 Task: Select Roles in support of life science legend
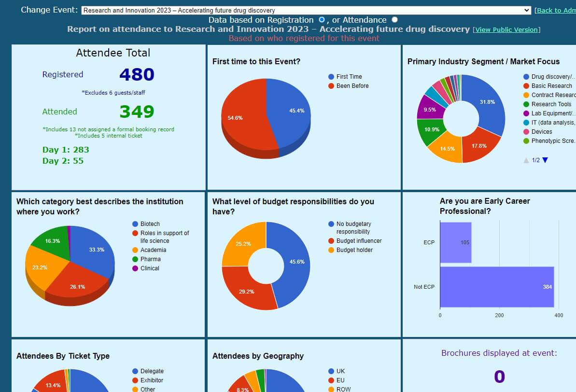point(161,237)
